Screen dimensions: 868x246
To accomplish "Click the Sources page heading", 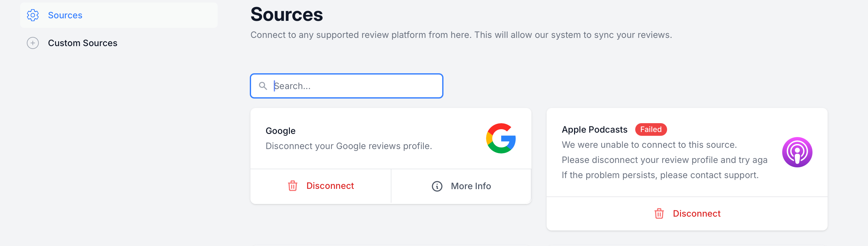I will pos(286,15).
